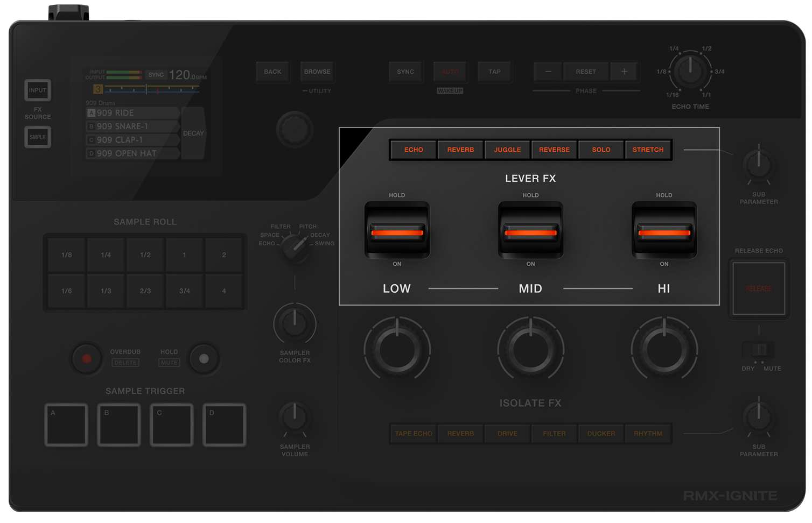Select the STRETCH Lever FX
Image resolution: width=812 pixels, height=523 pixels.
(x=648, y=150)
